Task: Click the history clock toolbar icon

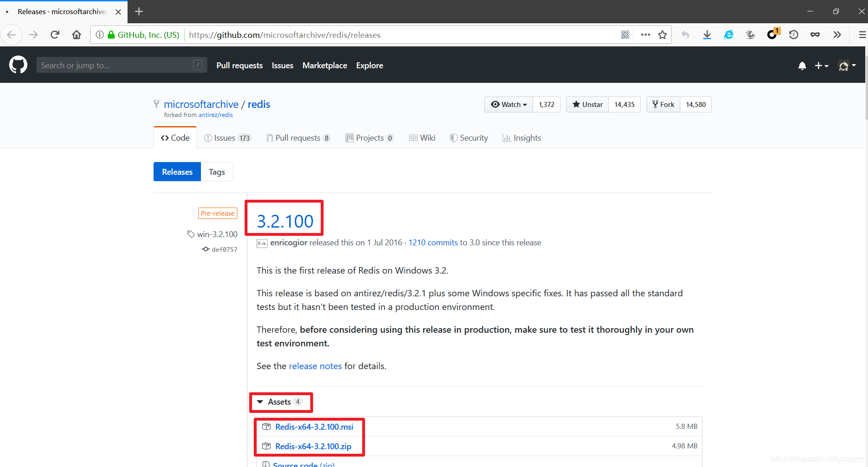Action: pyautogui.click(x=794, y=35)
